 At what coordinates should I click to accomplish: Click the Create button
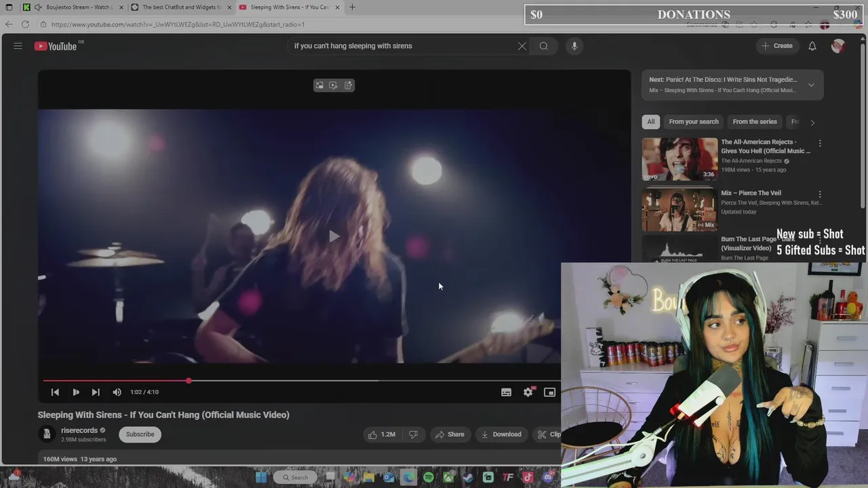777,46
